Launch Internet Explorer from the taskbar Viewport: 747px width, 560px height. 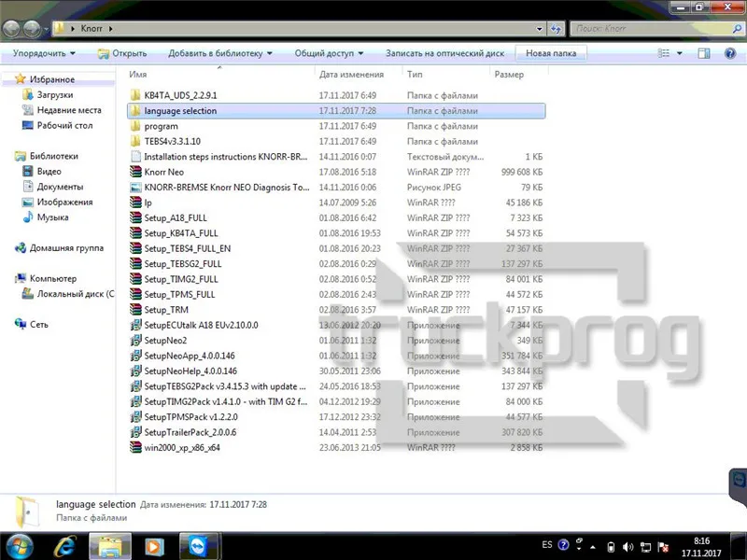[64, 546]
